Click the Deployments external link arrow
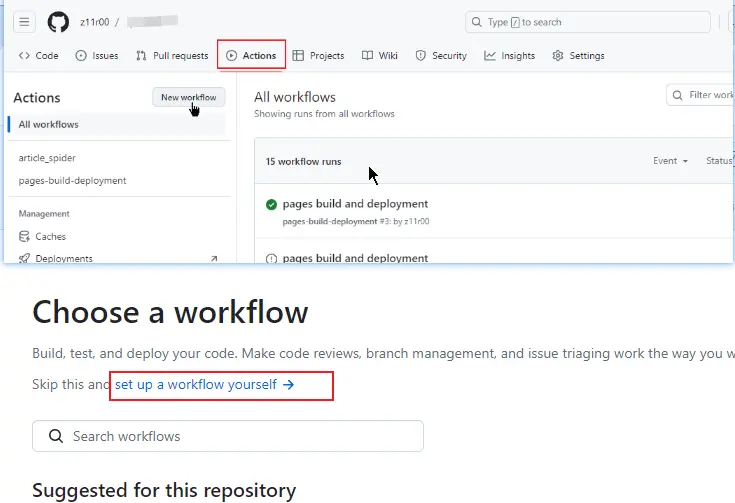 (x=213, y=258)
